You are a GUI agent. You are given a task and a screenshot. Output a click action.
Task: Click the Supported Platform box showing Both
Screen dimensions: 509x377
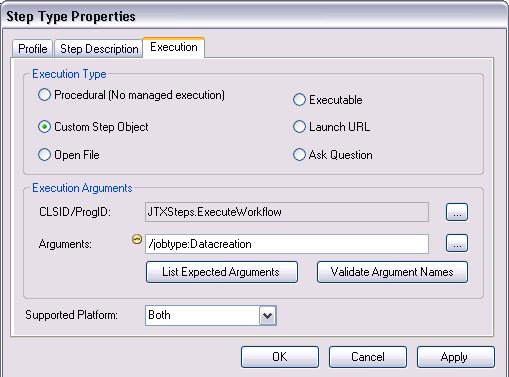(211, 315)
